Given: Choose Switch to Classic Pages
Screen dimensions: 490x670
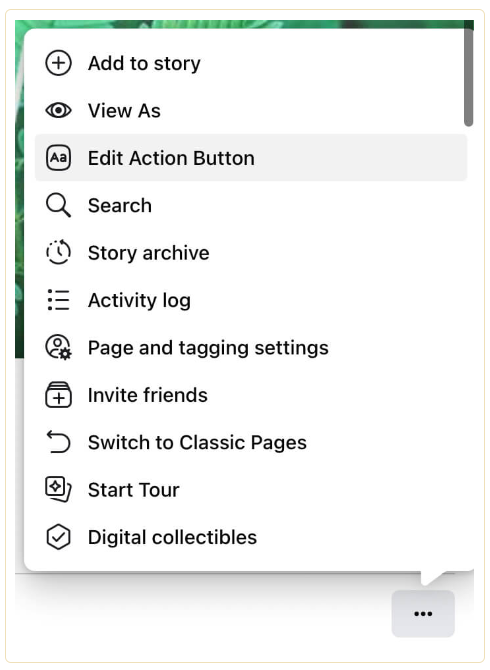Looking at the screenshot, I should [251, 442].
